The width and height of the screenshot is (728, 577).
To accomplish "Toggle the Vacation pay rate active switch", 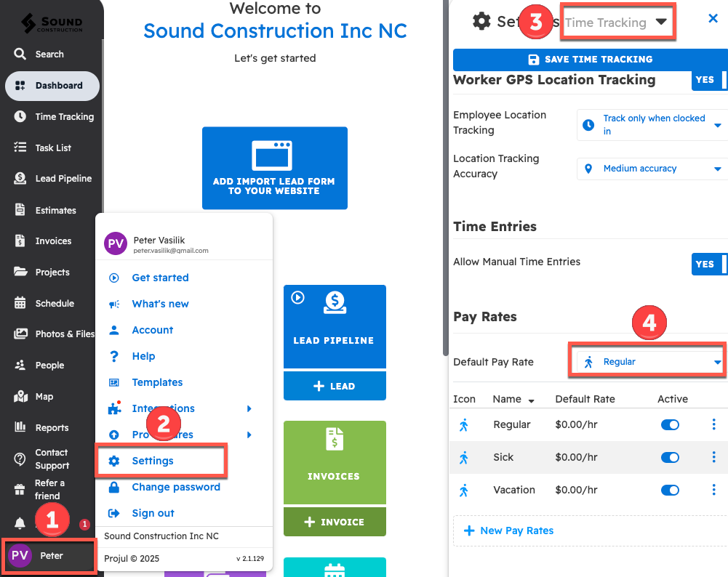I will [x=669, y=490].
